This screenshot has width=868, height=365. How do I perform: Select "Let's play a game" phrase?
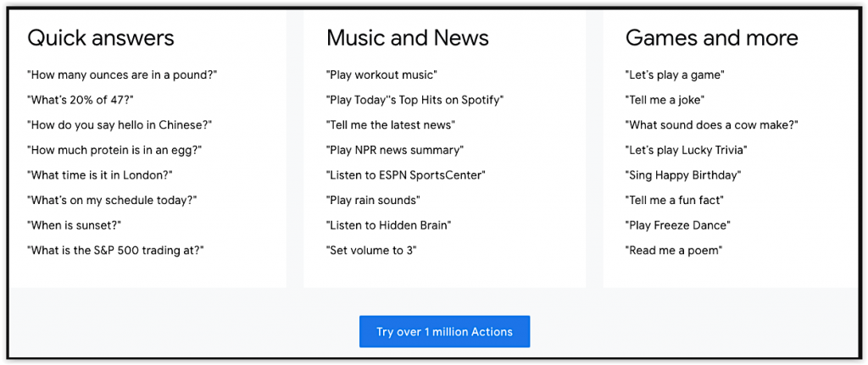[x=675, y=75]
